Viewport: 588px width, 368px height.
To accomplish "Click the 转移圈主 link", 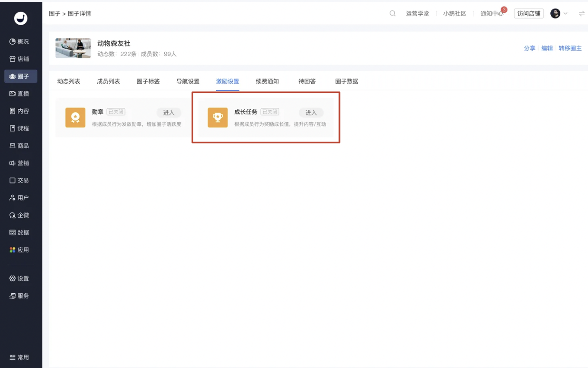I will point(570,48).
